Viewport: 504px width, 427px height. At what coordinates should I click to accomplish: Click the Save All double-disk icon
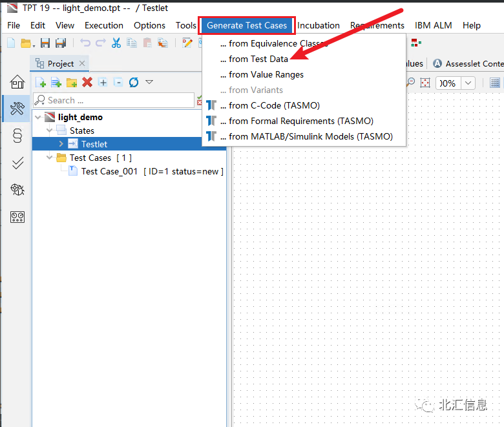(x=61, y=43)
